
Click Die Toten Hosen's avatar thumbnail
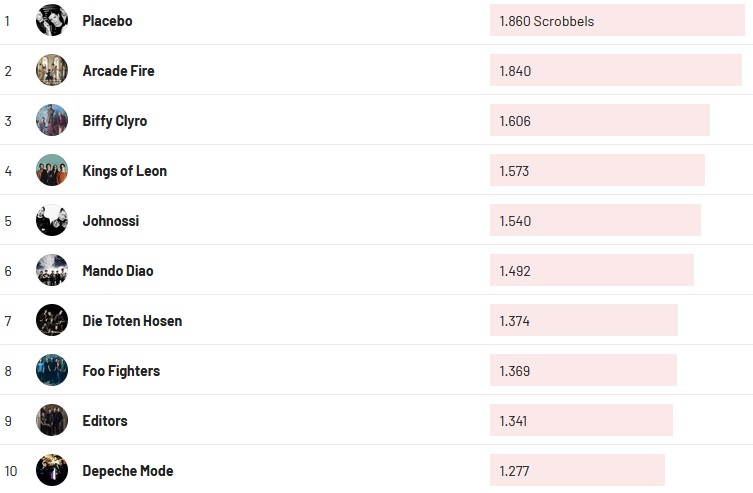click(x=52, y=321)
